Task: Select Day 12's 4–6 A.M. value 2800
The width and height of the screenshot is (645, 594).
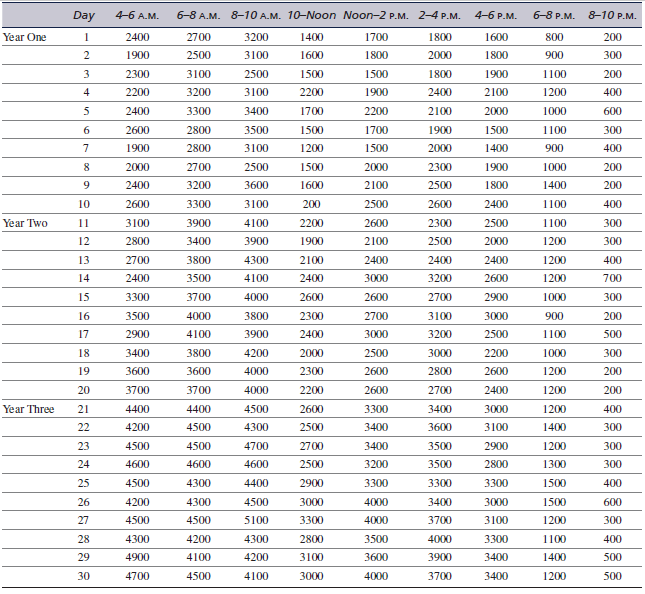Action: 137,241
